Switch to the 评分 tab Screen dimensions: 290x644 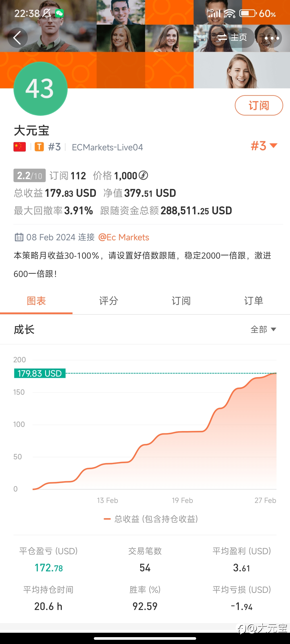pyautogui.click(x=109, y=301)
